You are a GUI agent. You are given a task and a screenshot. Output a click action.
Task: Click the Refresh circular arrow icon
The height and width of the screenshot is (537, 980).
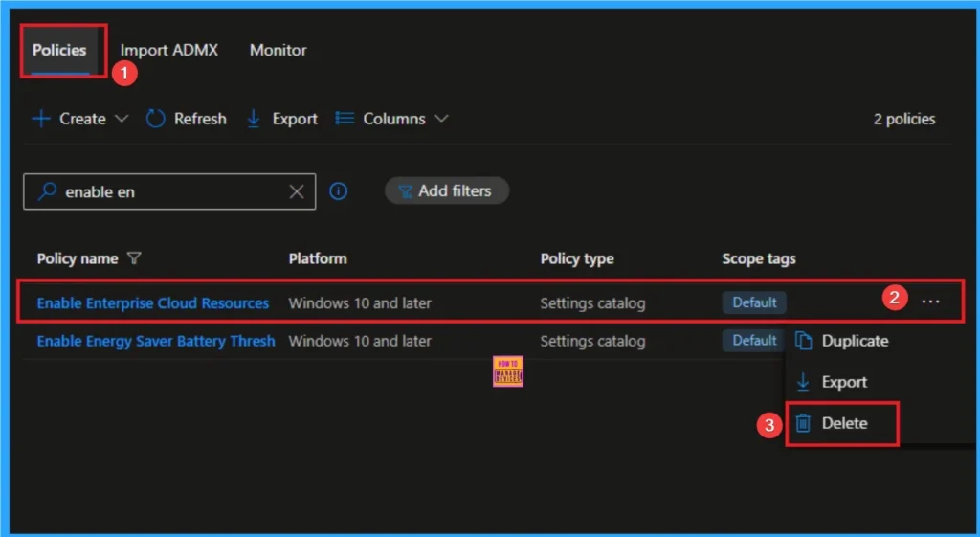[x=155, y=119]
